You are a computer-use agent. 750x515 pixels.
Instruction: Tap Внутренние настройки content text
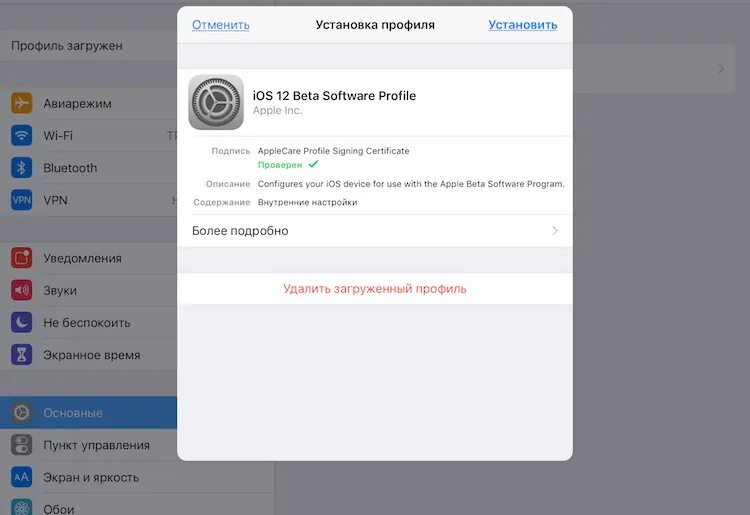(x=308, y=202)
